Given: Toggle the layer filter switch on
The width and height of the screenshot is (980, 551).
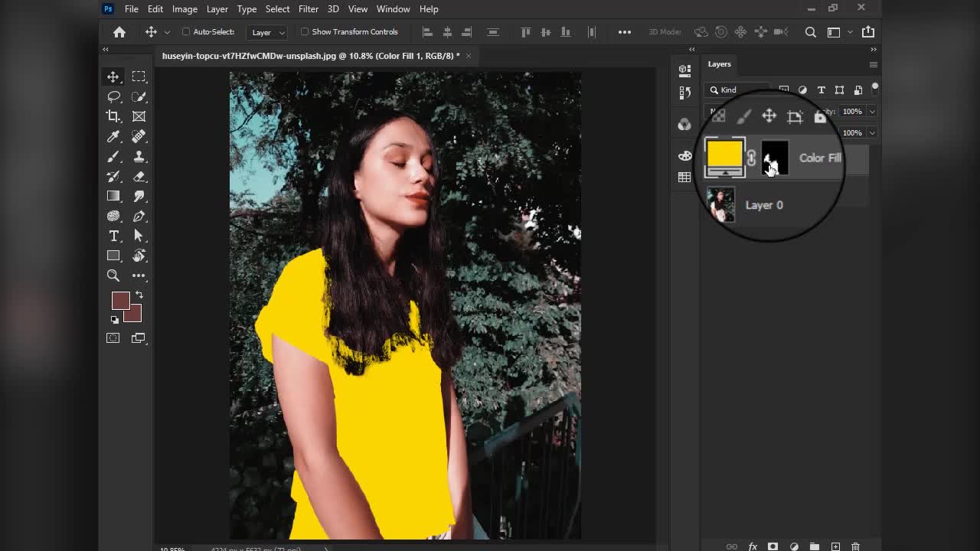Looking at the screenshot, I should point(875,88).
